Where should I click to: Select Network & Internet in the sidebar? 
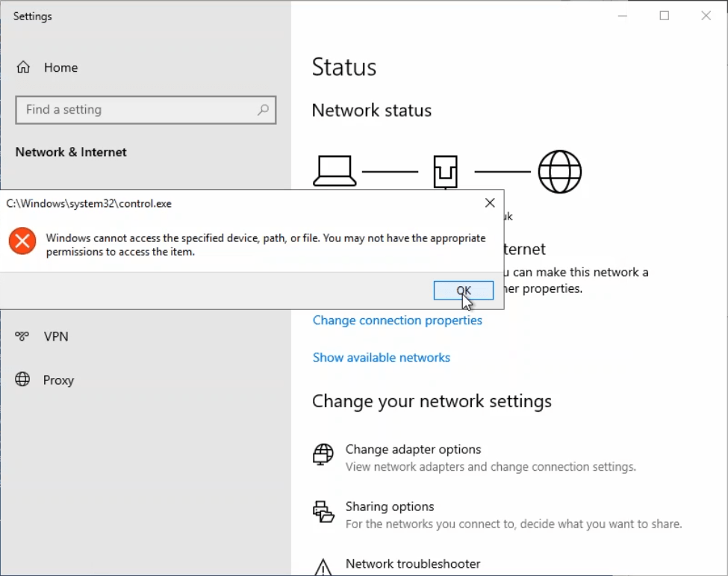point(71,152)
